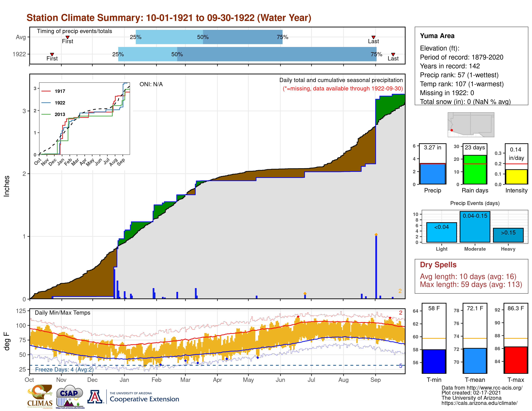
Task: Click the 1922 row Last marker triangle
Action: click(393, 54)
